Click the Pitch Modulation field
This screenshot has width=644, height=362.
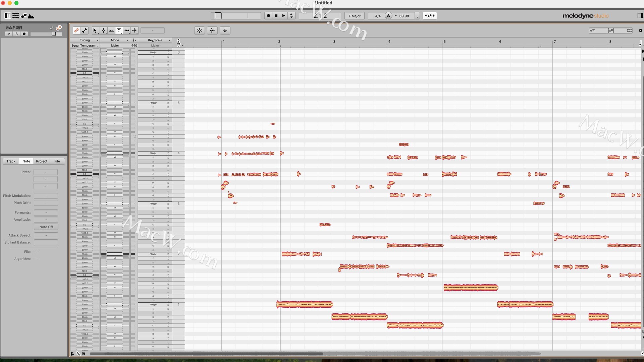(46, 196)
